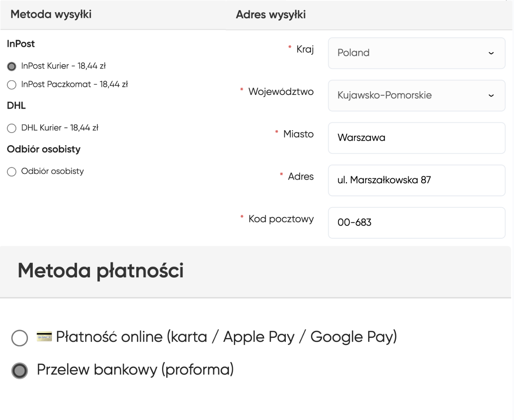The height and width of the screenshot is (420, 514).
Task: Click the chevron in the Kujawsko-Pomorskie dropdown
Action: click(x=491, y=96)
